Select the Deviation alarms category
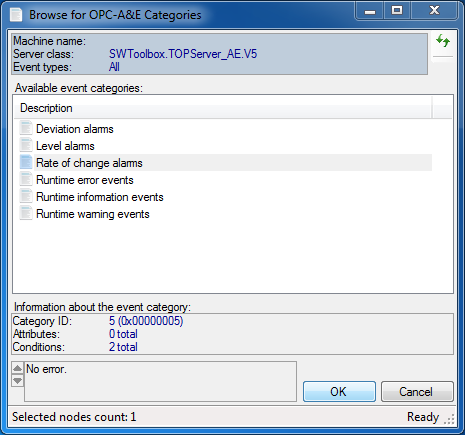465x435 pixels. (x=75, y=129)
